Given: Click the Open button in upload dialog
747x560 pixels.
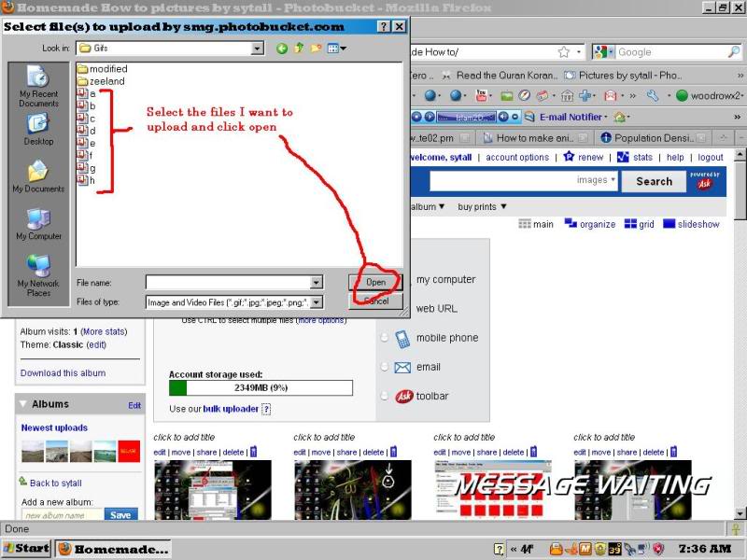Looking at the screenshot, I should 375,282.
